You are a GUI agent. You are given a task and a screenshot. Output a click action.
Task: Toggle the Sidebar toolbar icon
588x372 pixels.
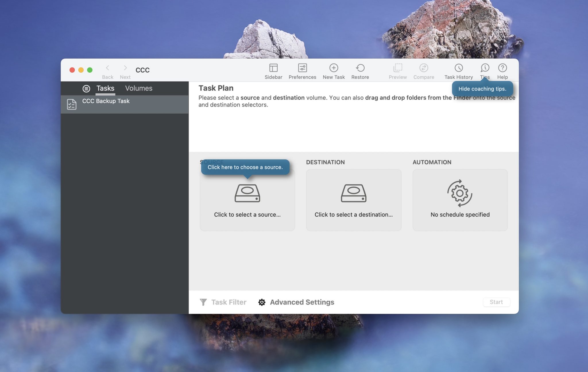click(x=273, y=68)
